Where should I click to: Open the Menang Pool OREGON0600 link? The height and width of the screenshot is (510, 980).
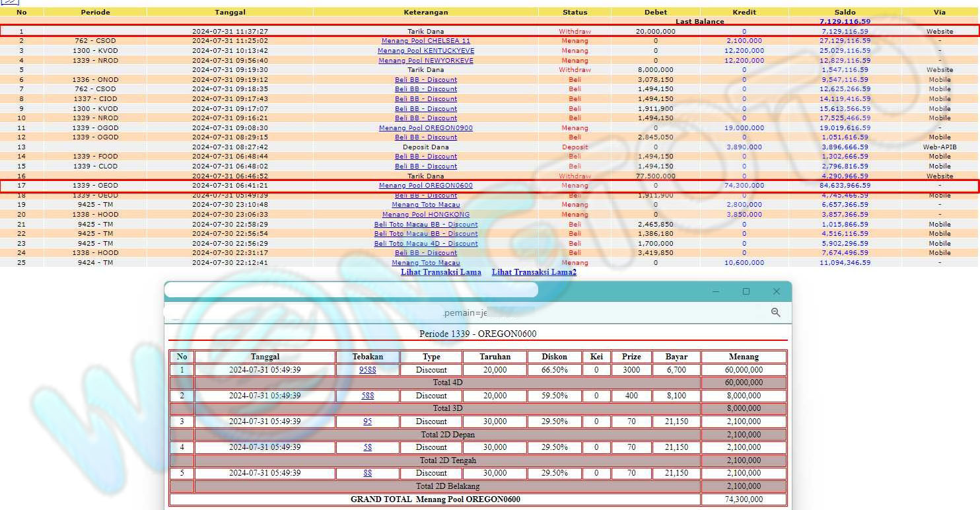[x=426, y=186]
